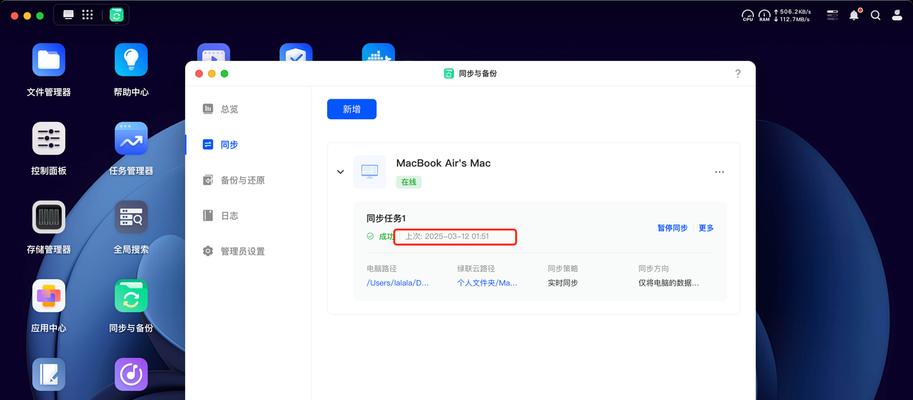Launch 控制面板 from the desktop

[48, 139]
